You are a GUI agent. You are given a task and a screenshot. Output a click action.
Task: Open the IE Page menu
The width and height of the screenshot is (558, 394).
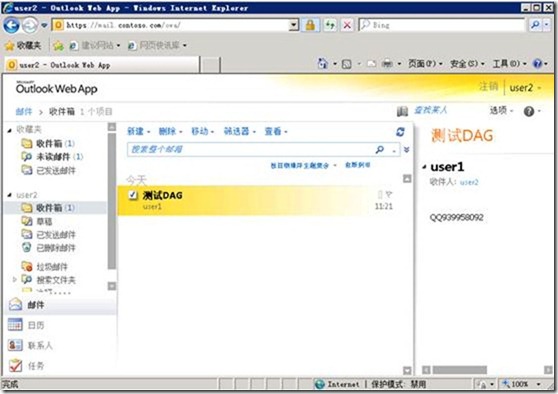coord(425,64)
